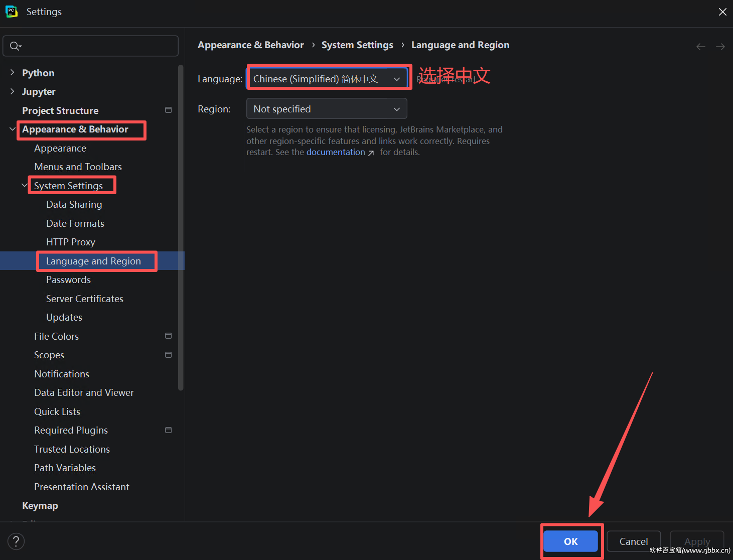Select Scopes in the tree

point(49,355)
